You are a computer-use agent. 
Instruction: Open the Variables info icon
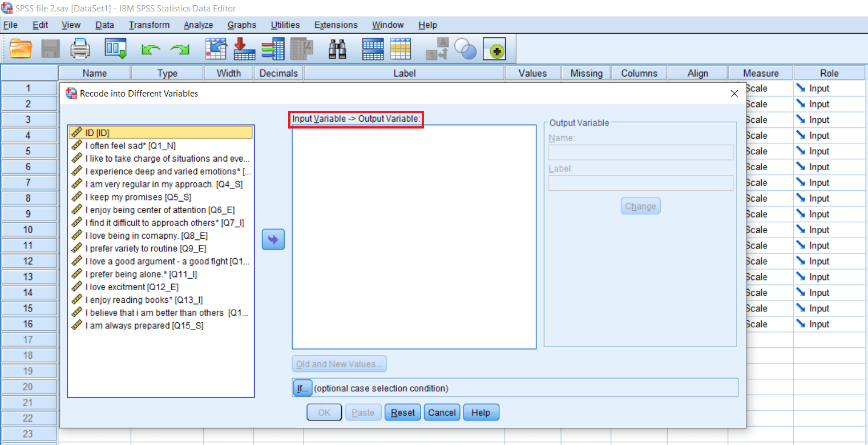point(273,49)
